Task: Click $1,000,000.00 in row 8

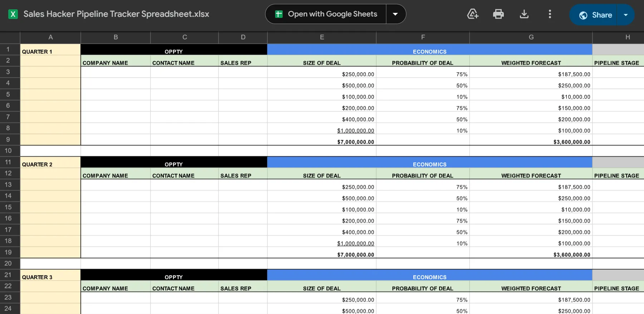Action: click(322, 128)
